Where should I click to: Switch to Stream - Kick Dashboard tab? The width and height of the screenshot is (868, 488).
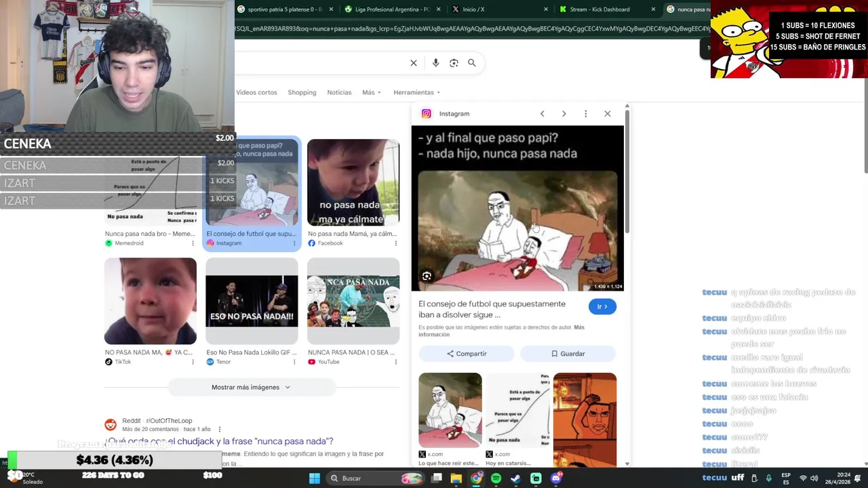[606, 9]
